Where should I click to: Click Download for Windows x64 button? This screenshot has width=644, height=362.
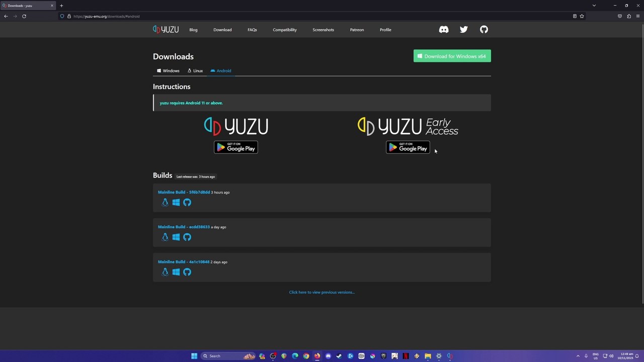[452, 56]
